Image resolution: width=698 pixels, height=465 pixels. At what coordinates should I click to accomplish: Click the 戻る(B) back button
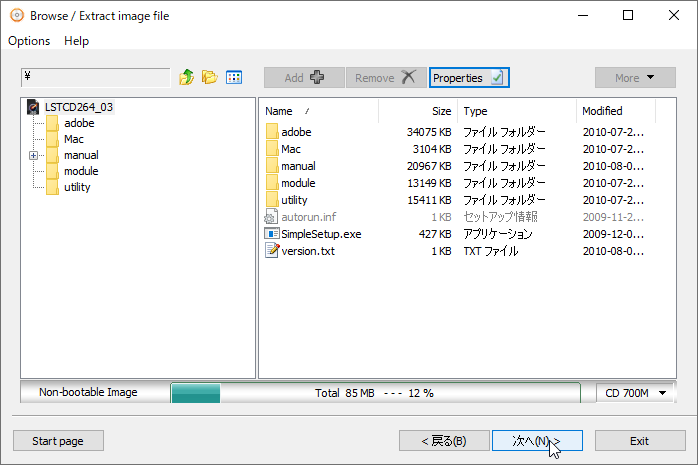click(x=444, y=441)
